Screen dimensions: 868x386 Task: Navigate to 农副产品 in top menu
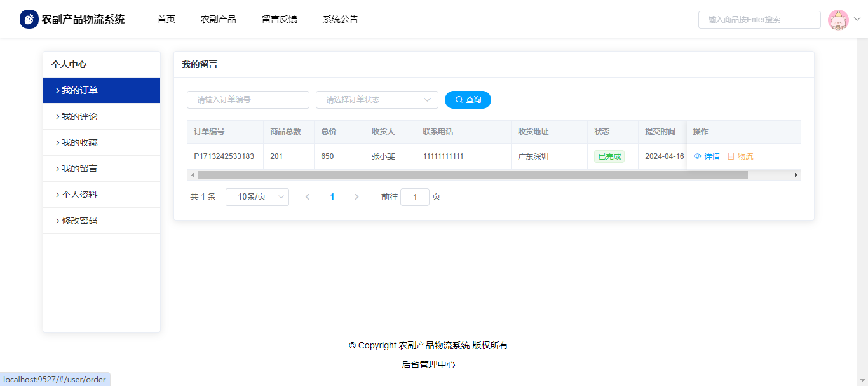pos(219,19)
